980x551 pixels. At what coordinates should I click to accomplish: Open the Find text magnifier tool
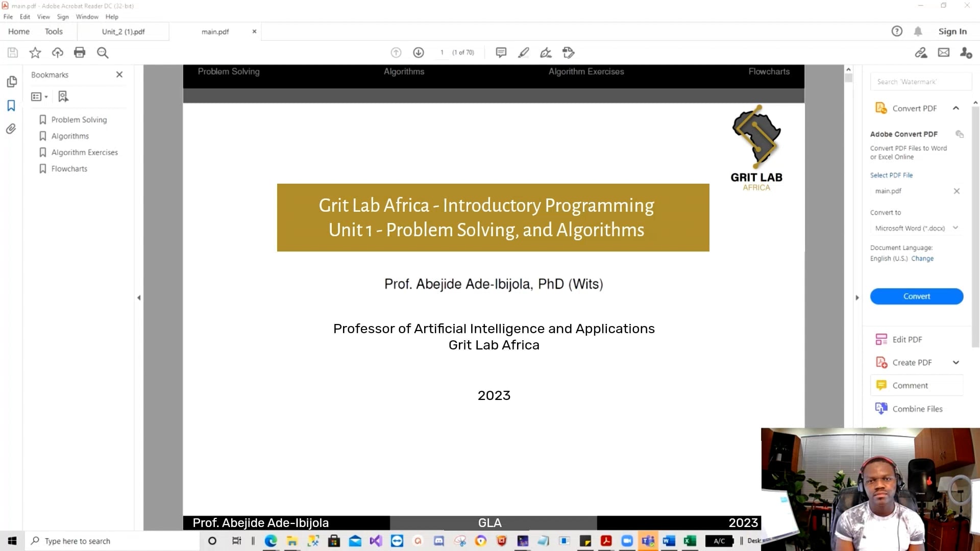pyautogui.click(x=103, y=53)
